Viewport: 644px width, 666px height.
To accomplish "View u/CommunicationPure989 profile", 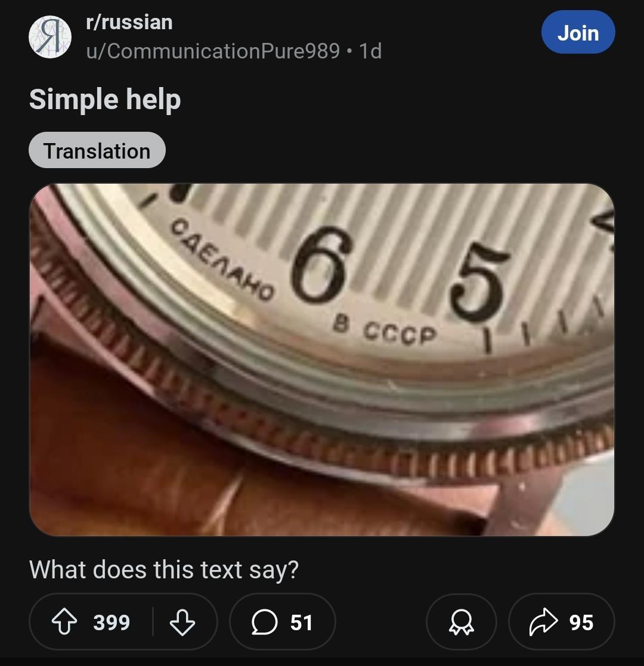I will (213, 51).
